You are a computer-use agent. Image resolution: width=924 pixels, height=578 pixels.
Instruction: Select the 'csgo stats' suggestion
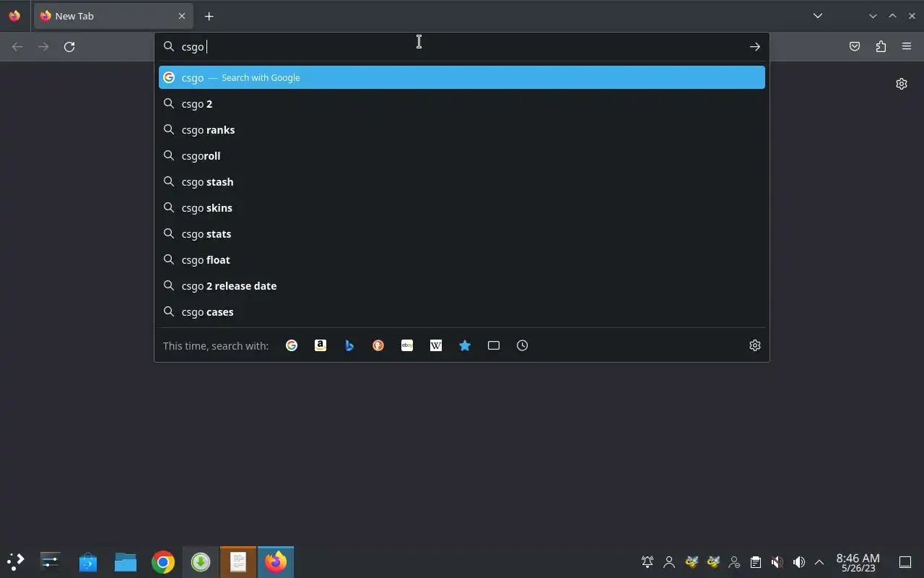pos(462,233)
